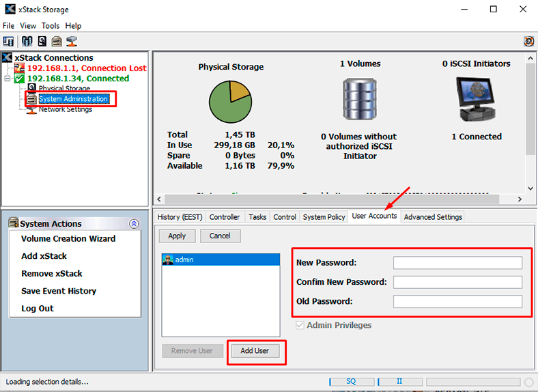Open the File menu
Image resolution: width=538 pixels, height=392 pixels.
coord(9,26)
